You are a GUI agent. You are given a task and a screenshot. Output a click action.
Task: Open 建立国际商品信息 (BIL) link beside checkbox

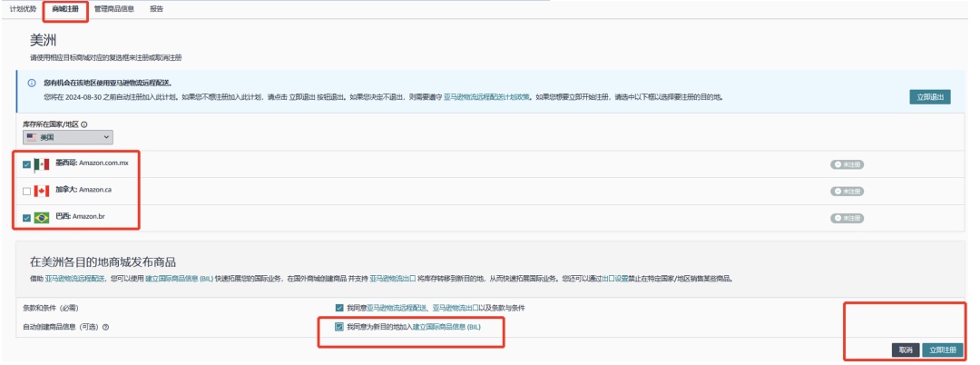tap(446, 326)
